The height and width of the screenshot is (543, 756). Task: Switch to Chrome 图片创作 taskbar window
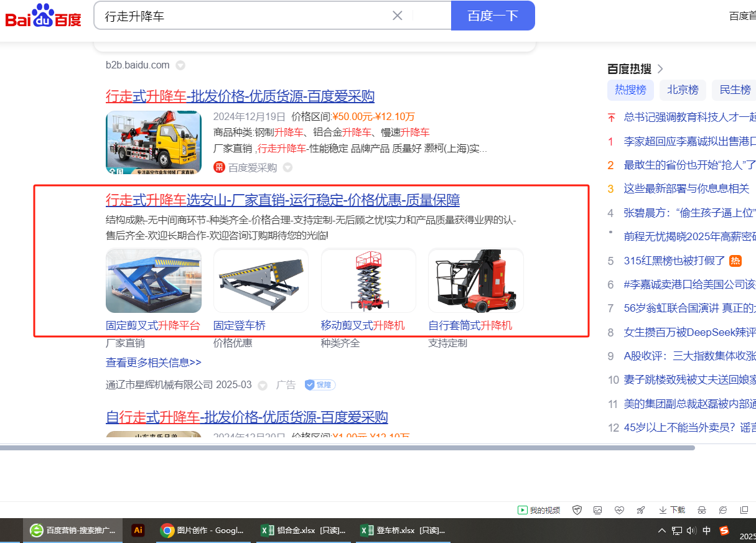tap(202, 531)
